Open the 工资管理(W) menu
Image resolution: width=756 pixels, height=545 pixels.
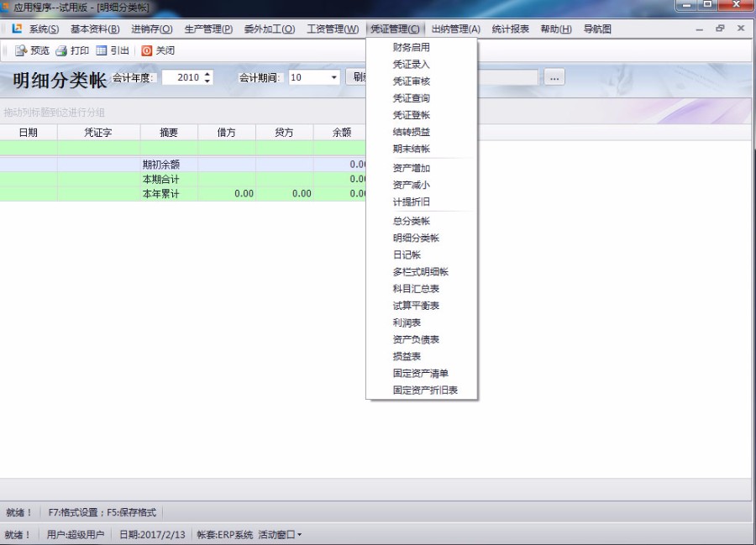tap(333, 29)
